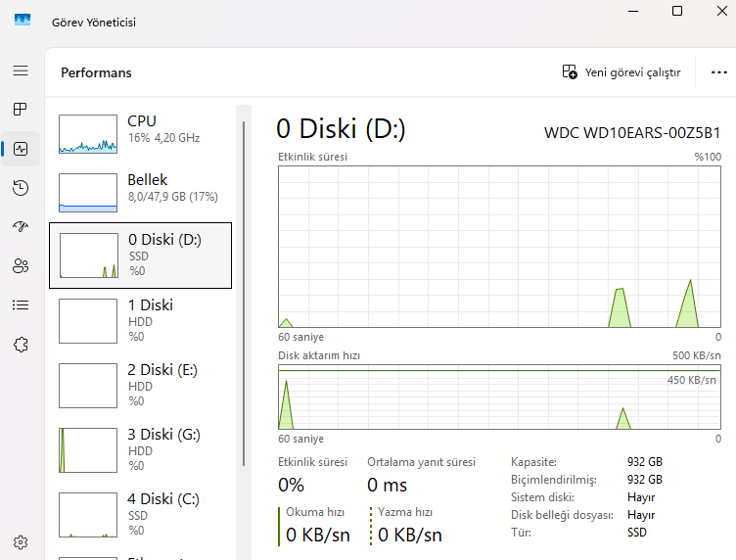Go to the Users page icon
Screen dimensions: 736x560
coord(21,265)
